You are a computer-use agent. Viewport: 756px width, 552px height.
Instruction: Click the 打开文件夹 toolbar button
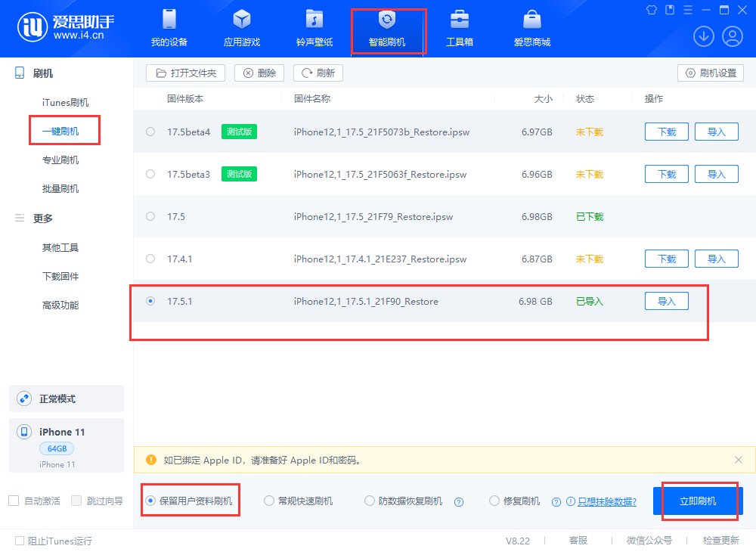(x=185, y=73)
